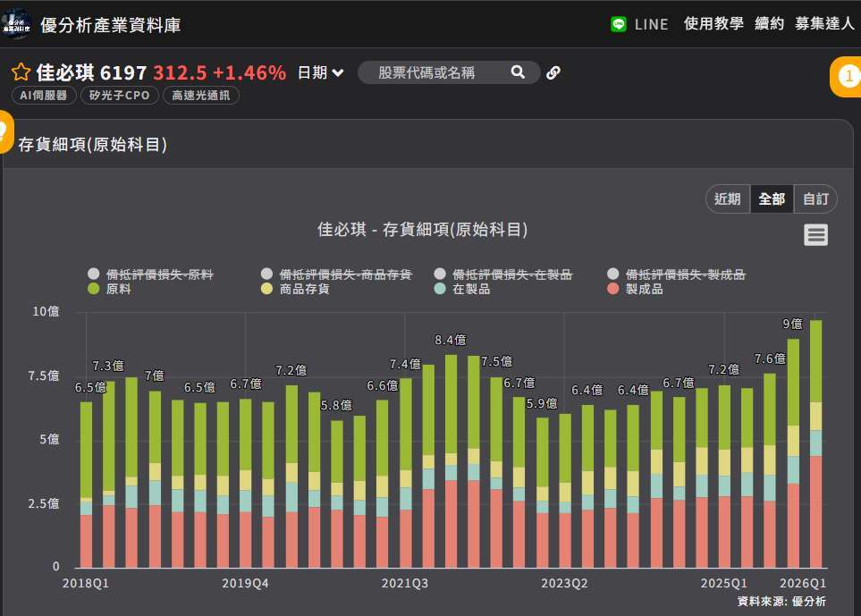Viewport: 861px width, 616px height.
Task: Click the site logo icon
Action: pos(16,23)
